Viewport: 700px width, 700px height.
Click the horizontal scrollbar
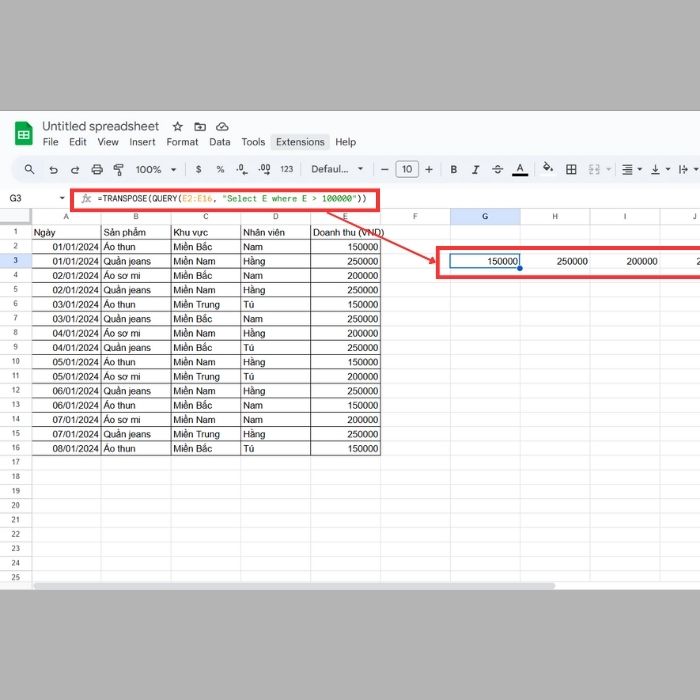pyautogui.click(x=295, y=586)
